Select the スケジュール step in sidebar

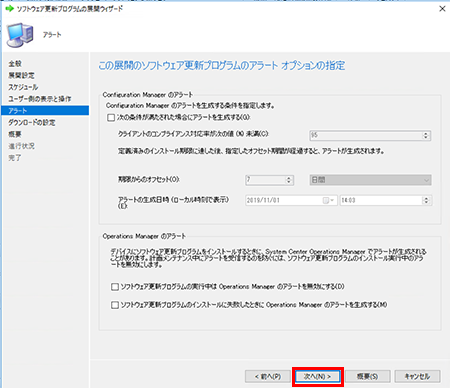point(23,87)
